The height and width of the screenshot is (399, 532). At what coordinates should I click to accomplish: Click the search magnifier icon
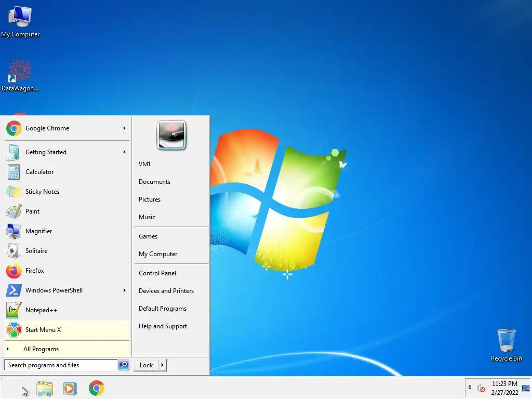pos(124,365)
